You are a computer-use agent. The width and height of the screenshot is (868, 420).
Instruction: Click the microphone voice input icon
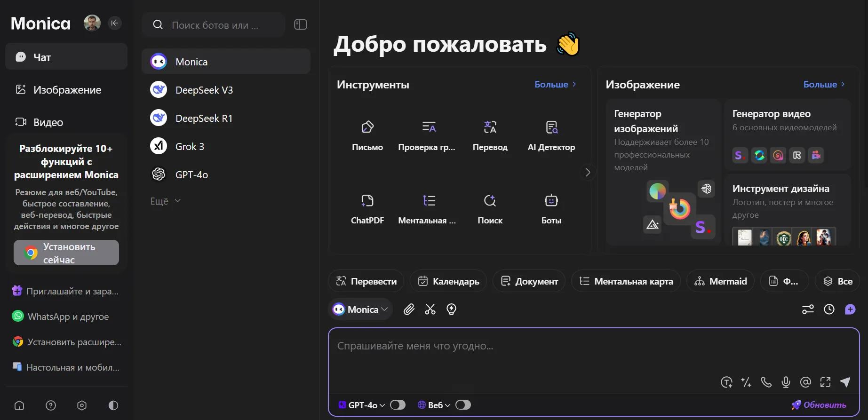tap(786, 382)
